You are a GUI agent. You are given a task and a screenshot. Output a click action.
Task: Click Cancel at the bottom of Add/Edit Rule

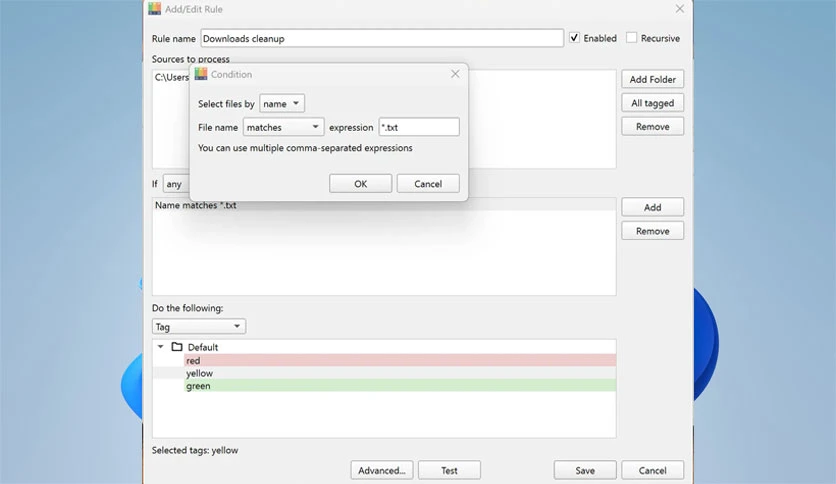click(653, 471)
